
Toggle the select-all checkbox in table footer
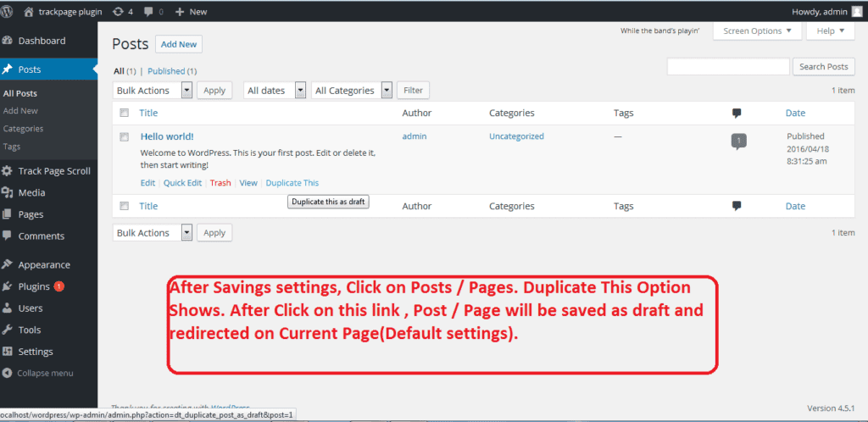click(x=125, y=206)
